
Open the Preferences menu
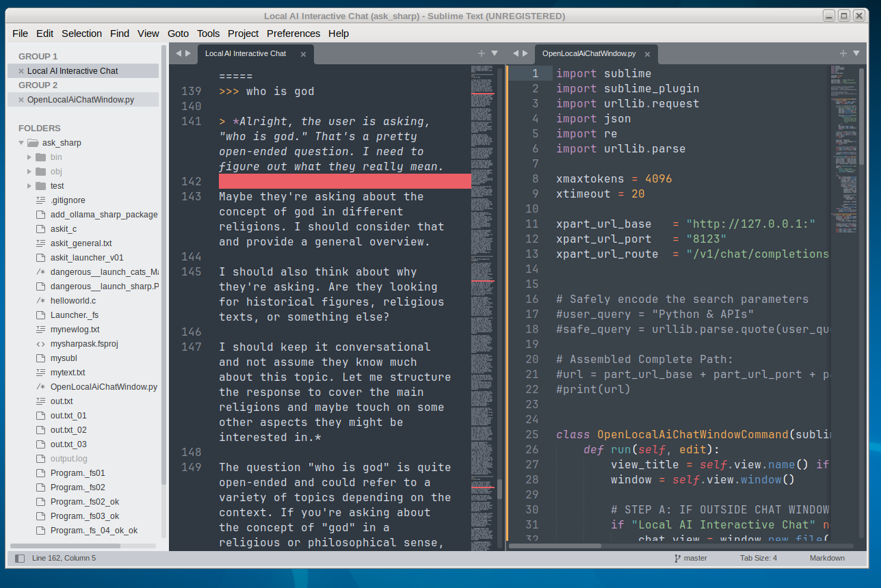click(x=293, y=34)
